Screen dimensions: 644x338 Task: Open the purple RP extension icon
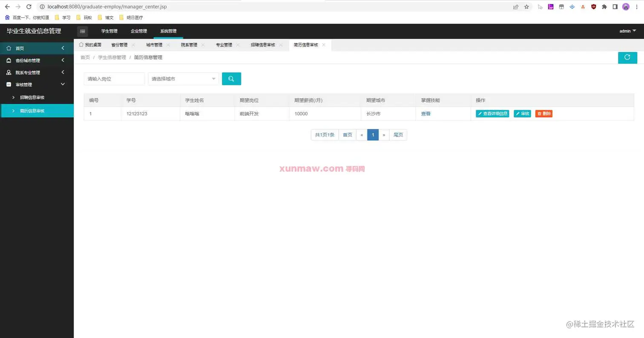coord(551,7)
